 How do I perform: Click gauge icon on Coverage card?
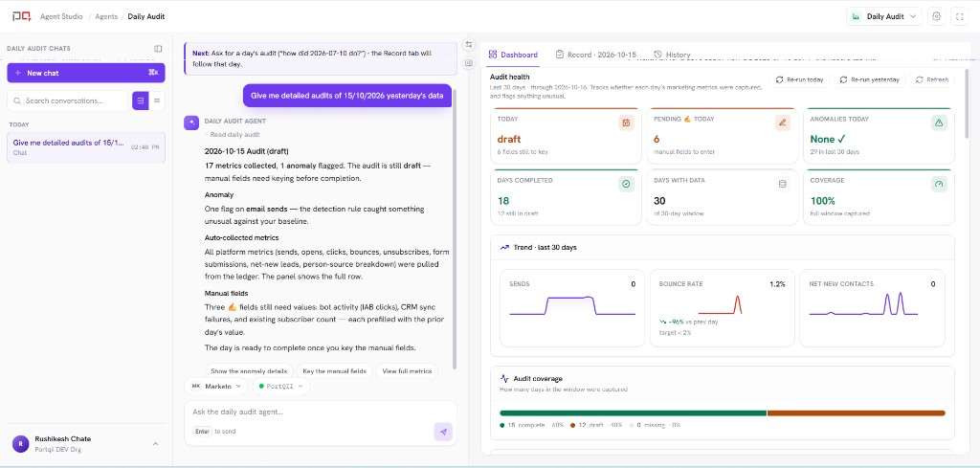pos(939,184)
